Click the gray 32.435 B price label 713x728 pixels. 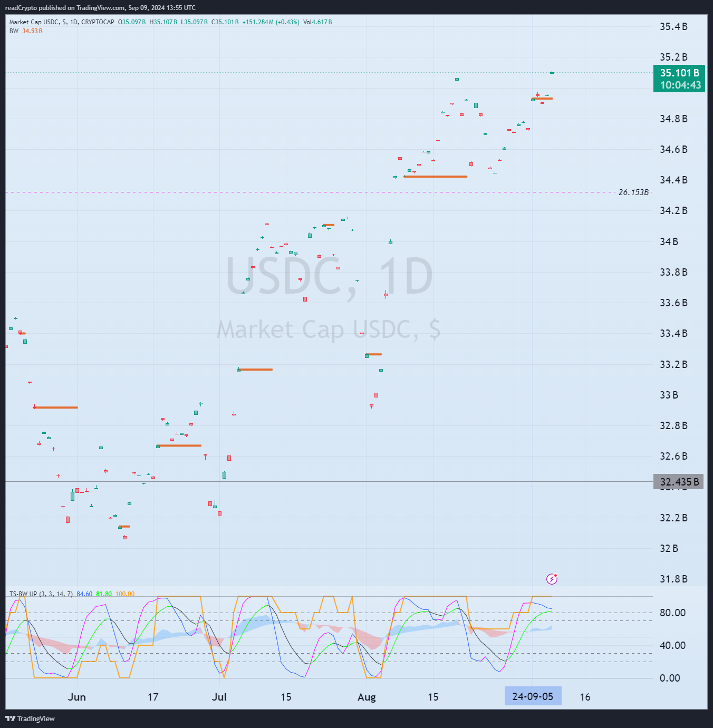679,481
